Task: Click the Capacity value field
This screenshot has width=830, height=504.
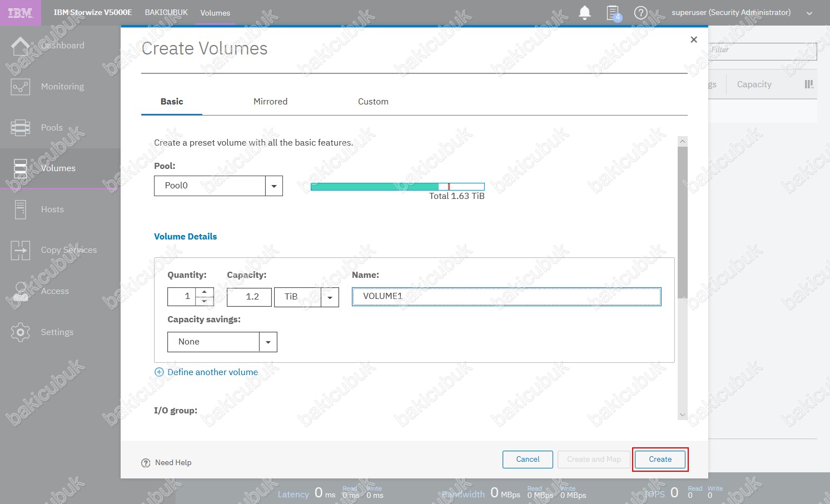Action: pos(250,297)
